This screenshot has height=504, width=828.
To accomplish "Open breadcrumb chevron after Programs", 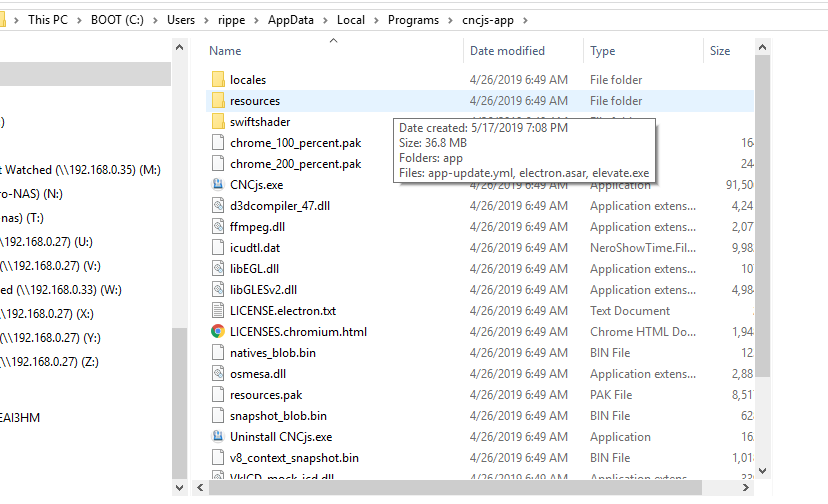I will (450, 20).
